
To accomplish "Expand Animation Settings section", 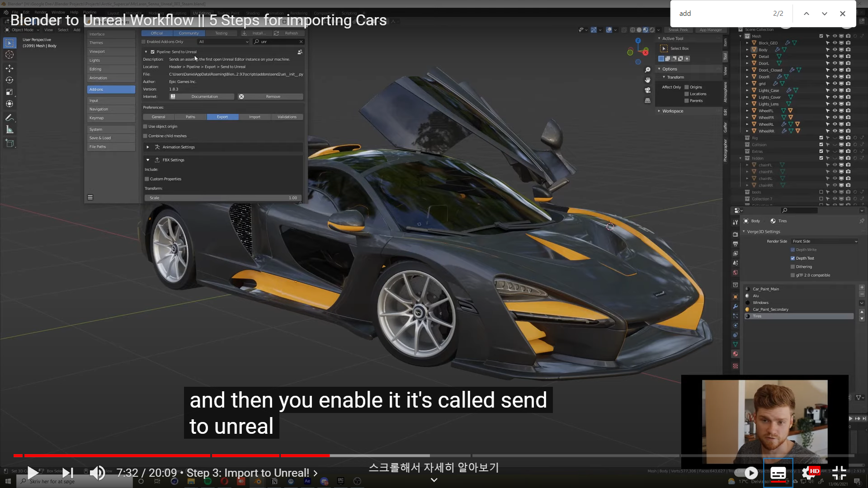I will tap(148, 147).
